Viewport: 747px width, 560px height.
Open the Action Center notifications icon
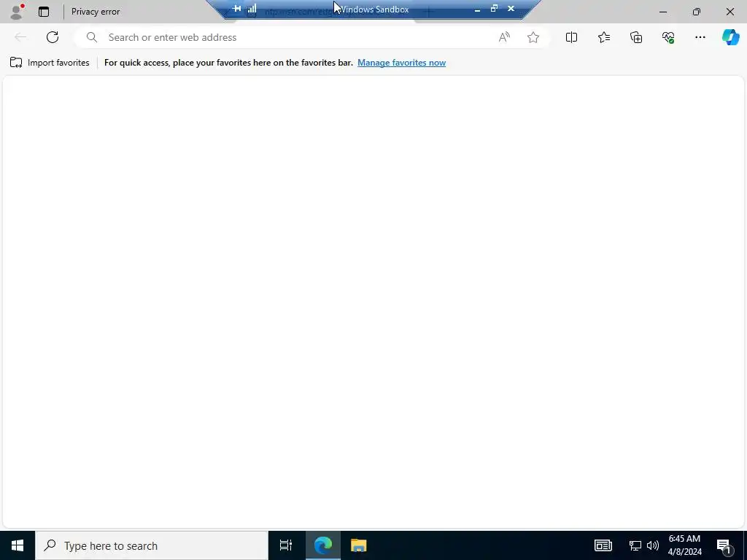[724, 545]
